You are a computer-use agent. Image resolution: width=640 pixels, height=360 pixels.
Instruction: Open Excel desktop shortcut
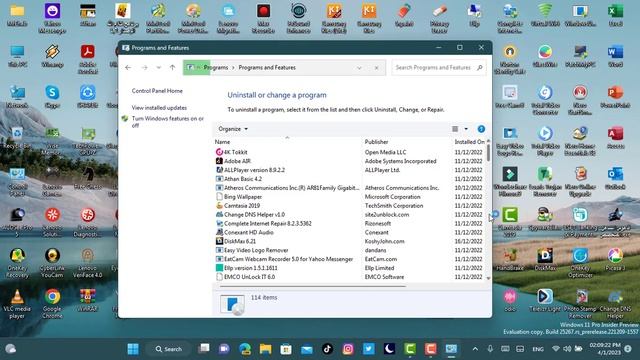(x=615, y=16)
